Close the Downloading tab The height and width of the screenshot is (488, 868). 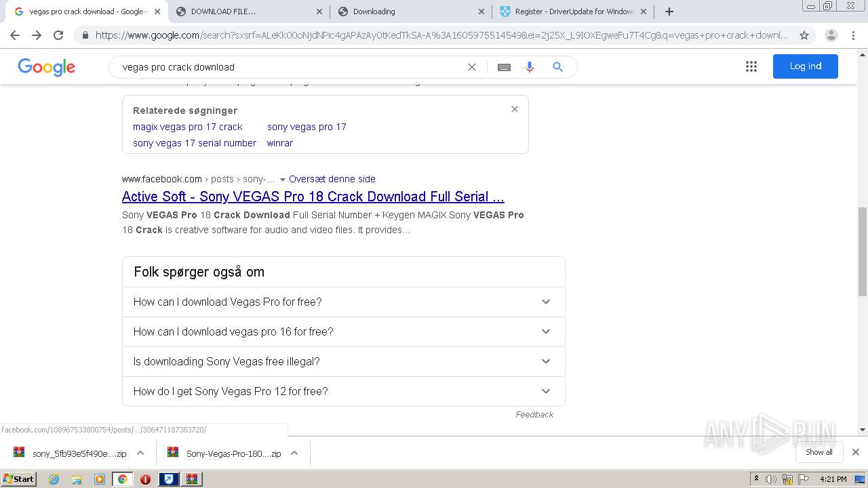pos(481,12)
